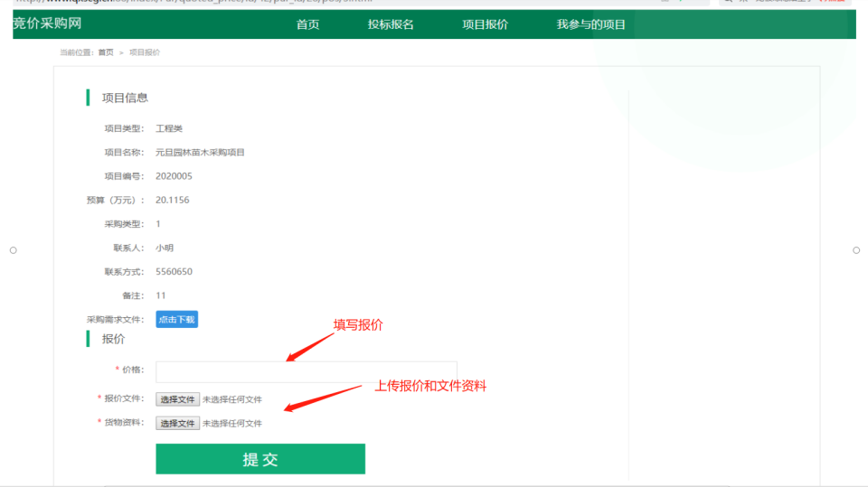Submit the quotation with 提交 button
Image resolution: width=868 pixels, height=487 pixels.
tap(260, 459)
